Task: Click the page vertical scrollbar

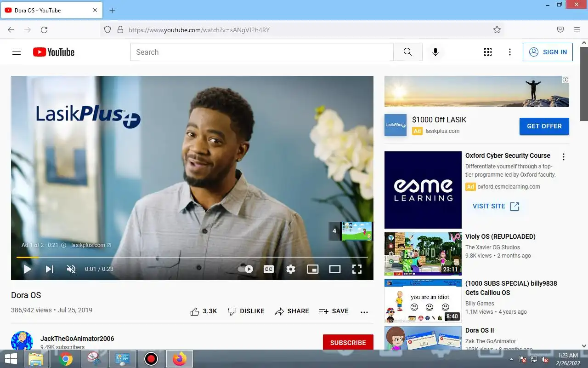Action: [x=584, y=84]
